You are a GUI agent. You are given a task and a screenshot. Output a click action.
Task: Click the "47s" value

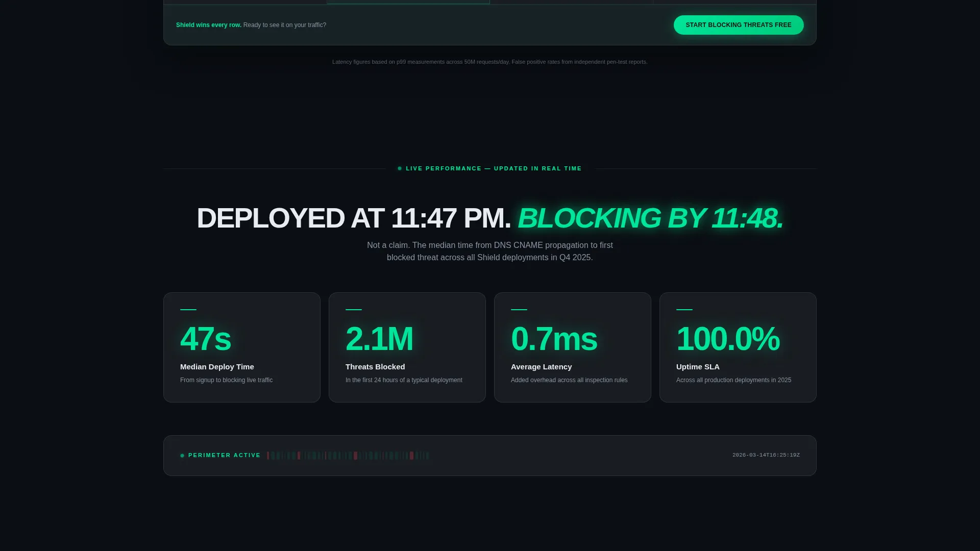[x=206, y=339]
